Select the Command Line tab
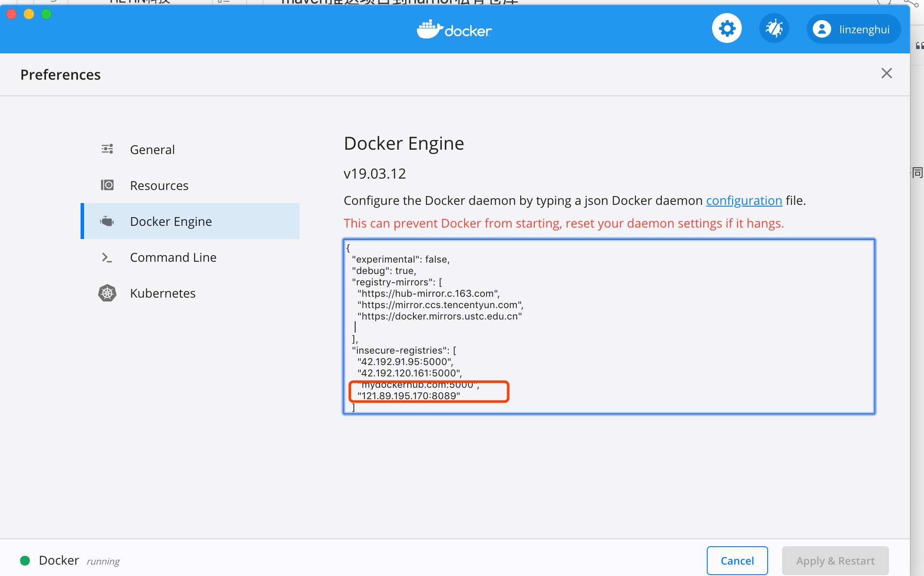The image size is (924, 576). point(173,257)
